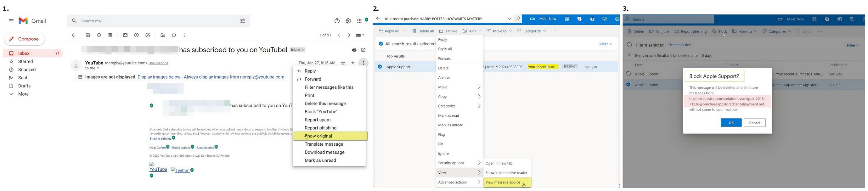Archive the email using Gmail's archive icon
Screen dimensions: 868x191
(x=88, y=35)
